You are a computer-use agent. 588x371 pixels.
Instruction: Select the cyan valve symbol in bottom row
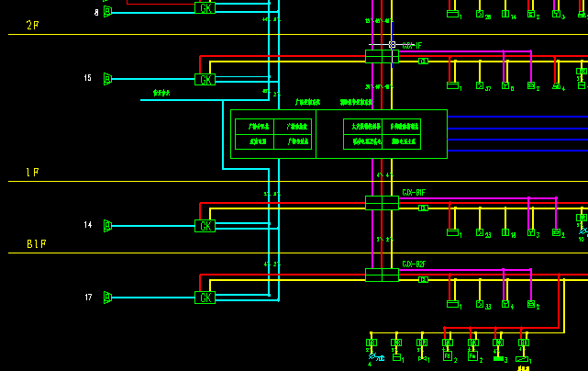click(376, 357)
